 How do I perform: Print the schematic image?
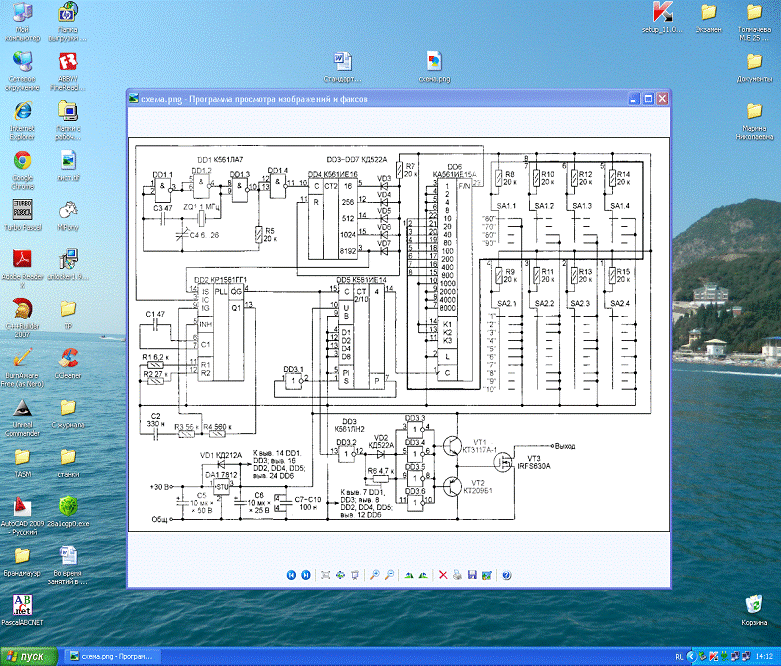[x=457, y=575]
